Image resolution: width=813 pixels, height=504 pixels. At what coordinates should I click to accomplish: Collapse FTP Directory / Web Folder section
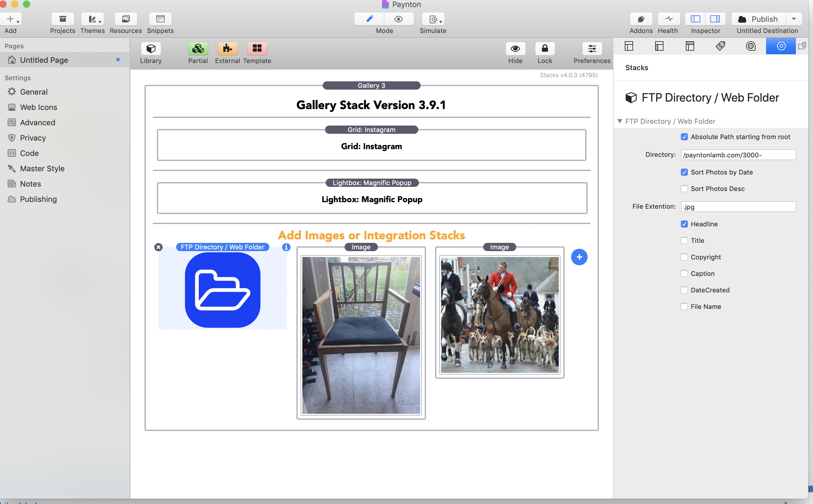tap(619, 121)
